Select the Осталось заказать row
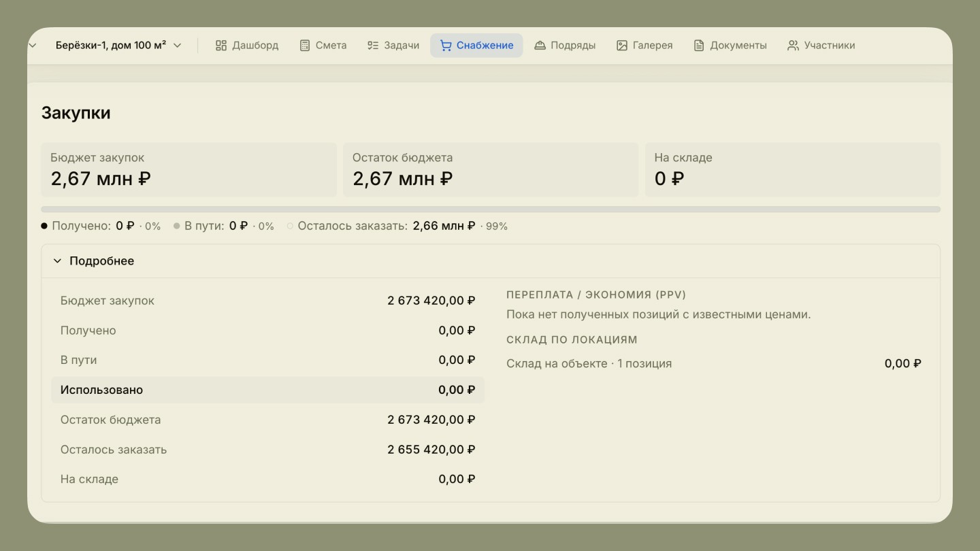Viewport: 980px width, 551px height. pos(267,450)
